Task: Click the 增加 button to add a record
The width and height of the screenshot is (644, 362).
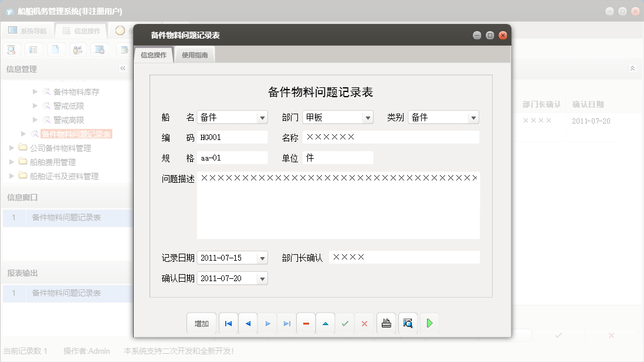Action: point(201,323)
